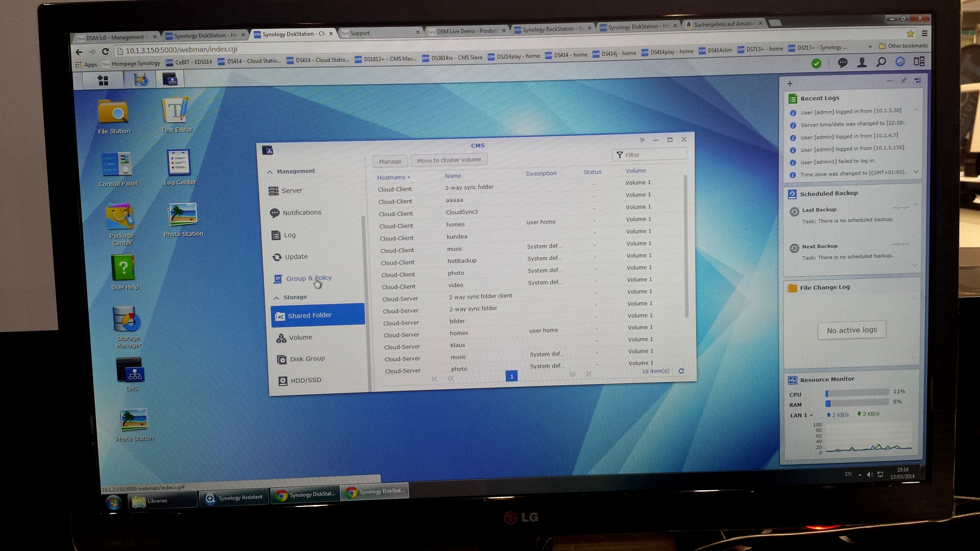980x551 pixels.
Task: Click Move to cluster volume button
Action: click(x=449, y=160)
